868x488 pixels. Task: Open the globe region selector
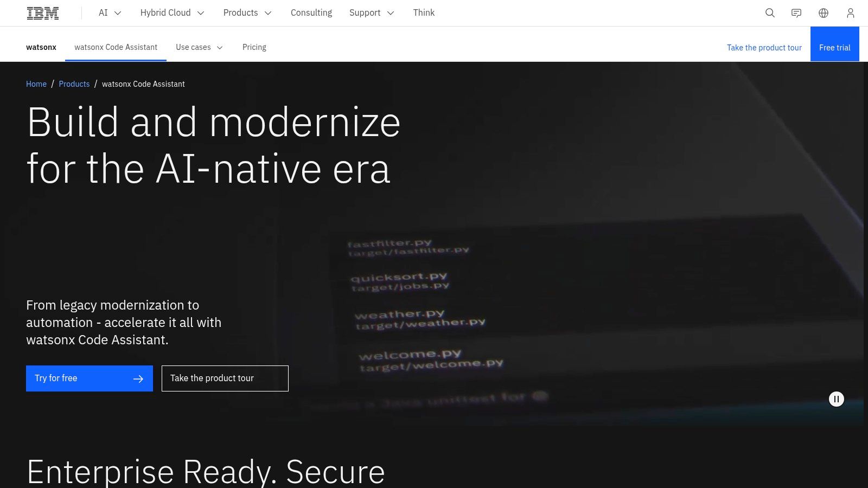pyautogui.click(x=824, y=13)
